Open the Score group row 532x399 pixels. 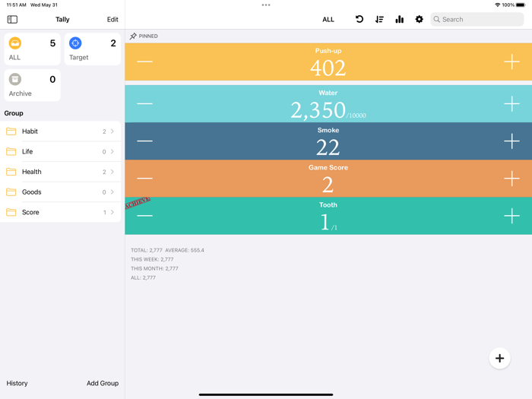tap(60, 212)
